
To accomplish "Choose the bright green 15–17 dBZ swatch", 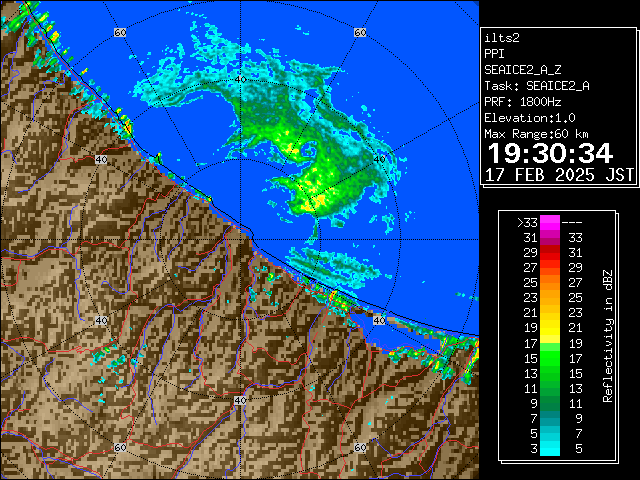I will pos(550,358).
